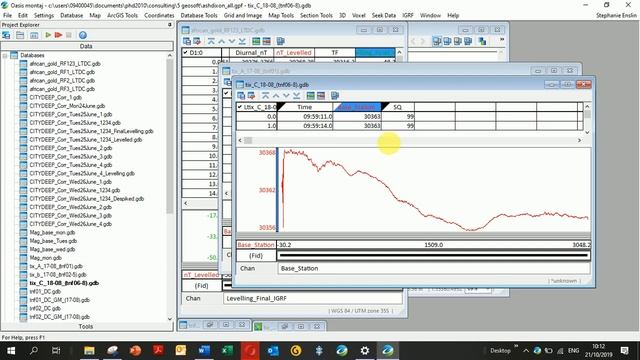Select african_gold_RF1_LTDC.gdb in database list
Viewport: 640px width, 360px height.
point(62,72)
